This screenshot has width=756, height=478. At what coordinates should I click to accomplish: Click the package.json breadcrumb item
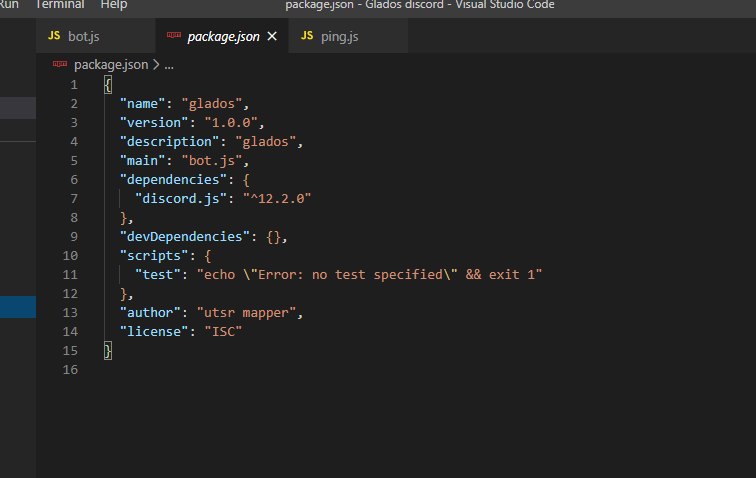111,65
